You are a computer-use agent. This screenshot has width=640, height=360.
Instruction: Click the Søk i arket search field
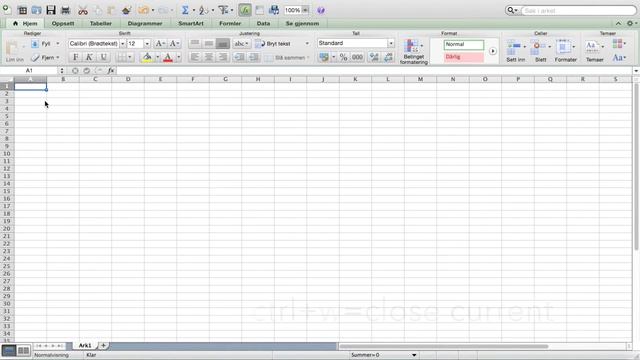[578, 10]
